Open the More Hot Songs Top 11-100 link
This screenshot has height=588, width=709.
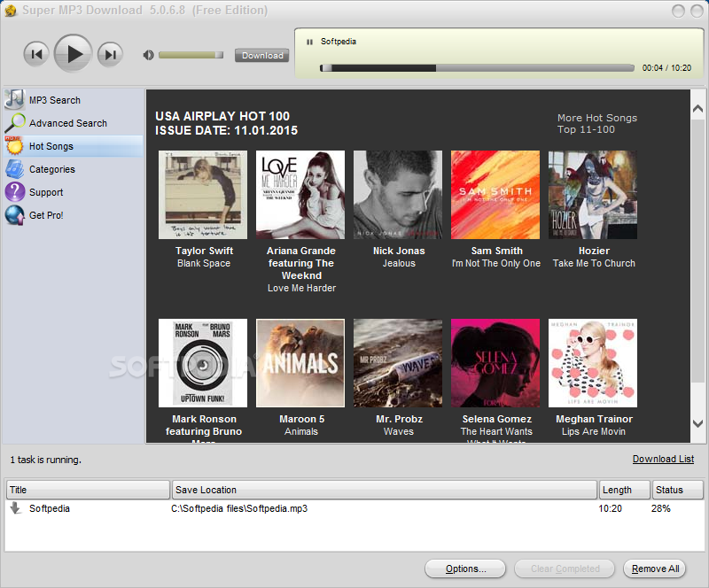[596, 123]
